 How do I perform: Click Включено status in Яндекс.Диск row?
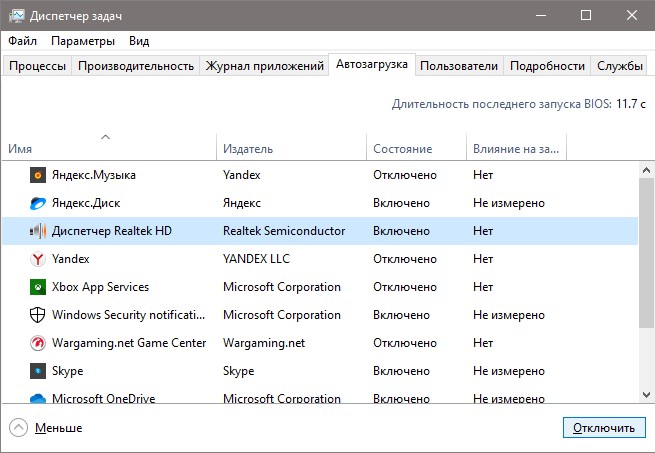pos(401,203)
